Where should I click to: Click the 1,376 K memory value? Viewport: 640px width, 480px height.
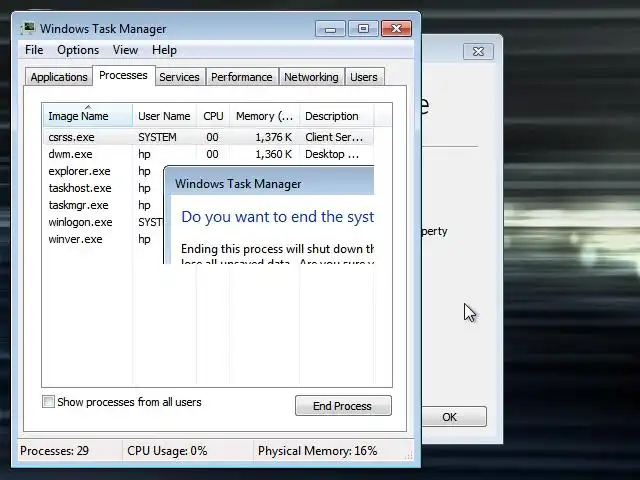(x=273, y=137)
